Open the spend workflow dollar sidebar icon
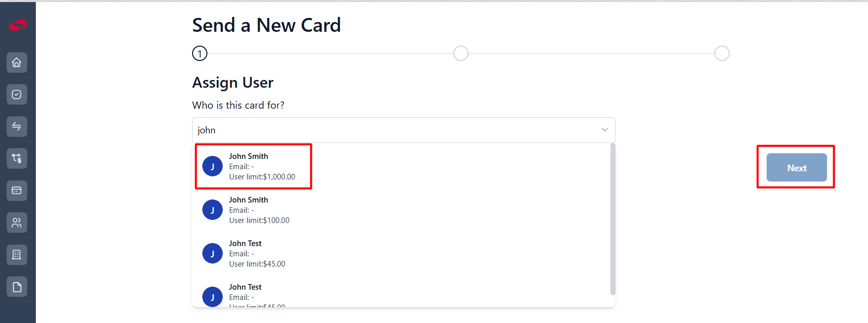The height and width of the screenshot is (323, 868). (17, 158)
